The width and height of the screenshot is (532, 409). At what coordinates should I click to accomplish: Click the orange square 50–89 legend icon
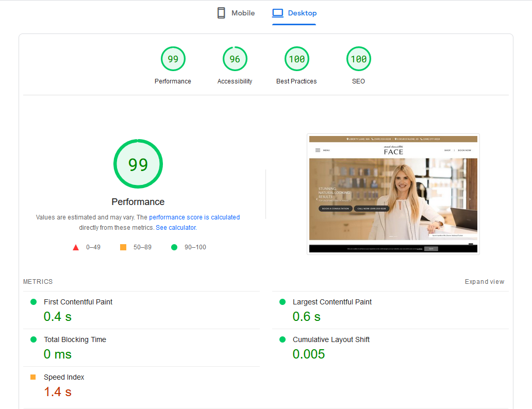point(123,247)
